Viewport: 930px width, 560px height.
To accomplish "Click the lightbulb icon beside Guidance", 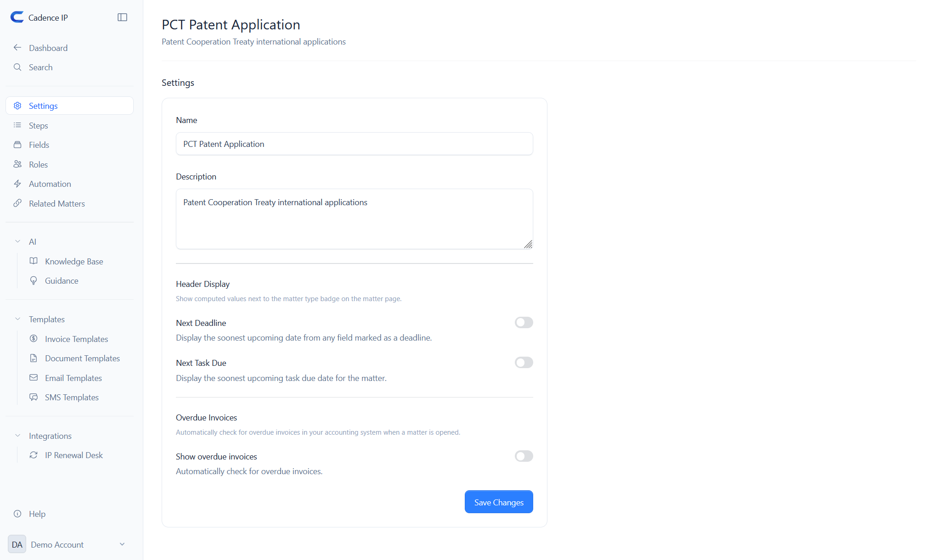I will (34, 280).
